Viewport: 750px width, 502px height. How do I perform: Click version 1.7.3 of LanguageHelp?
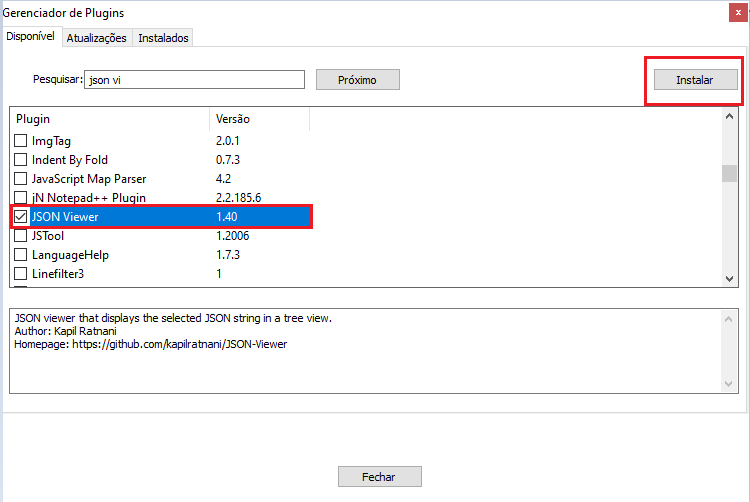(228, 255)
